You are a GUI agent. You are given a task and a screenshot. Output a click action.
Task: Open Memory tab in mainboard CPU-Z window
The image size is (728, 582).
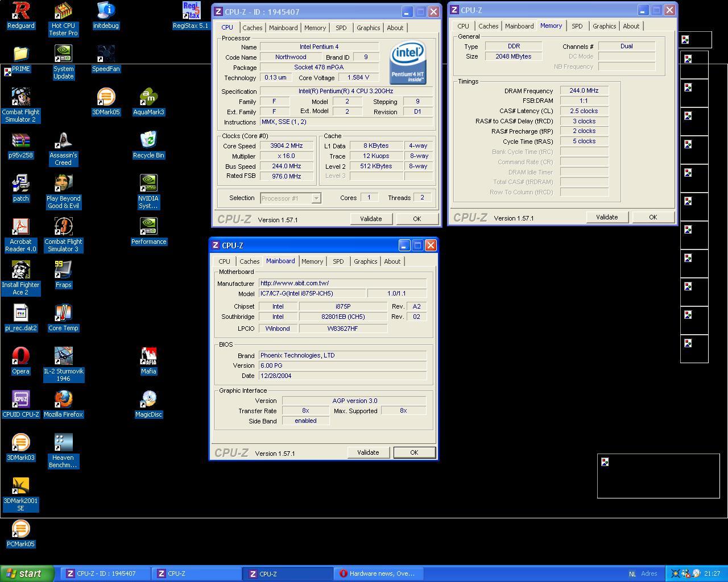(x=312, y=261)
